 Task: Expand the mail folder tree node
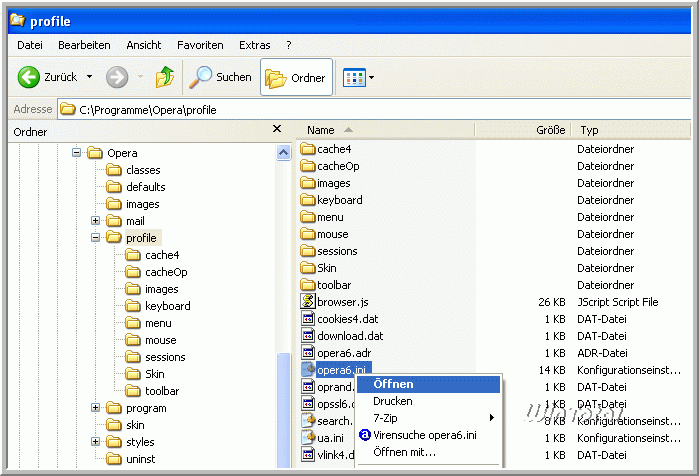pyautogui.click(x=96, y=221)
